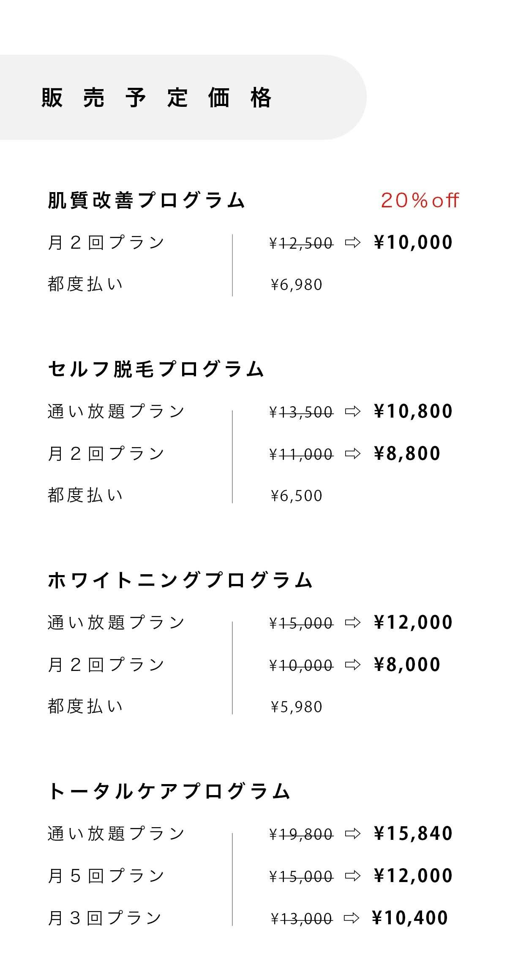Image resolution: width=507 pixels, height=980 pixels.
Task: Click the arrow pointing to ¥8,800
Action: [x=353, y=453]
